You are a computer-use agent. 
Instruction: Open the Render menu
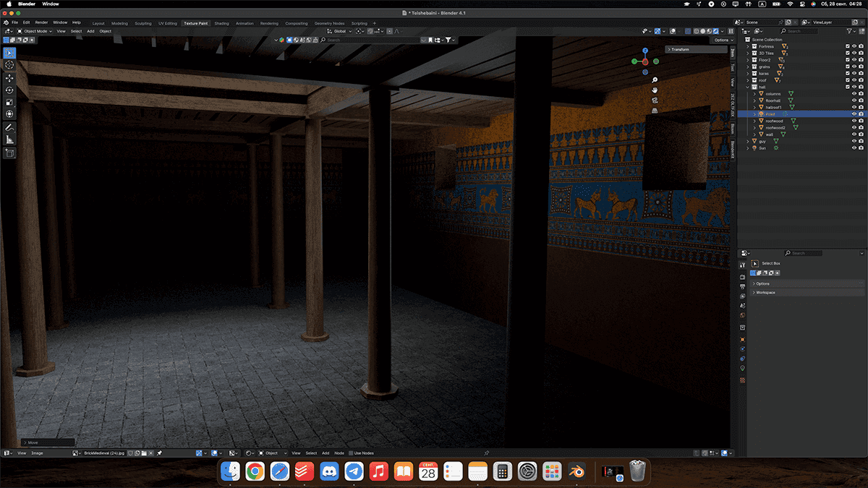41,22
